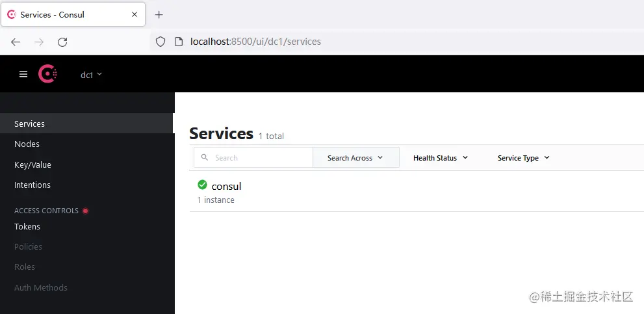
Task: Click the green health check icon
Action: 202,185
